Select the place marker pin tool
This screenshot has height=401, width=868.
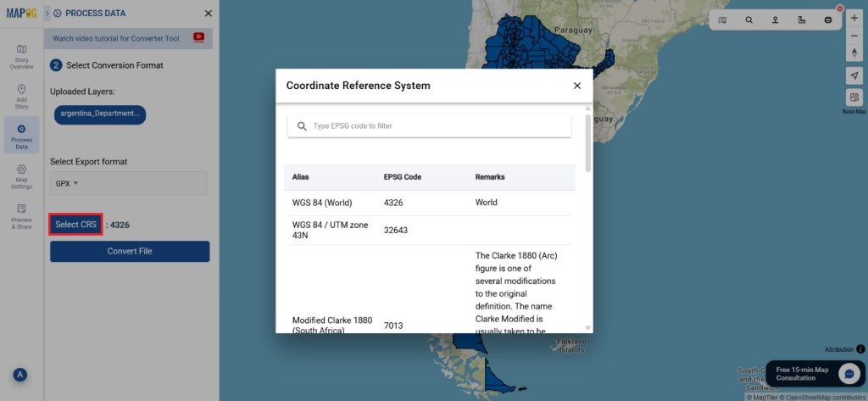point(775,19)
